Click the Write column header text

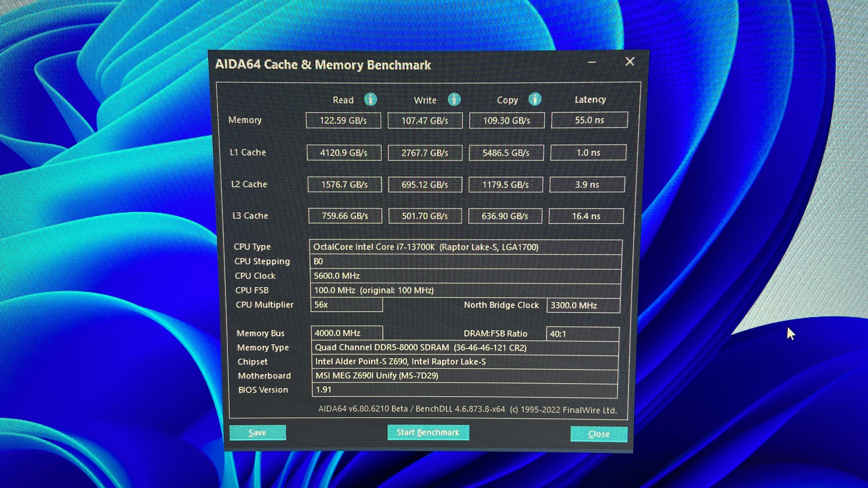click(x=425, y=100)
